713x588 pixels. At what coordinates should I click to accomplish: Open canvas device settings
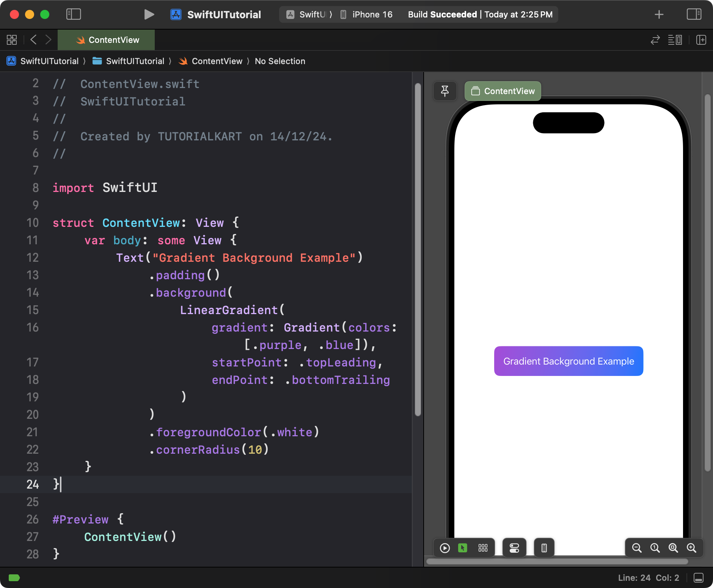[x=514, y=548]
